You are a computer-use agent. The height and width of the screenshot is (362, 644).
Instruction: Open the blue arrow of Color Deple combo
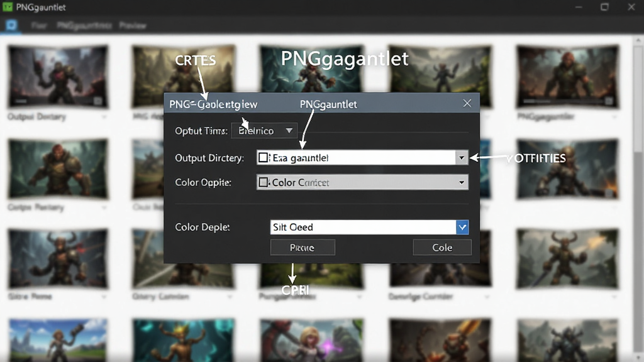[462, 227]
